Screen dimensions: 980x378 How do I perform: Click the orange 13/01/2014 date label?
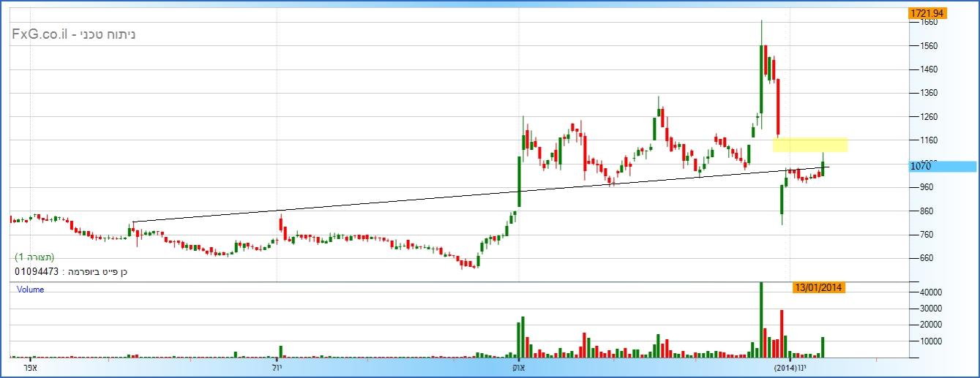819,288
